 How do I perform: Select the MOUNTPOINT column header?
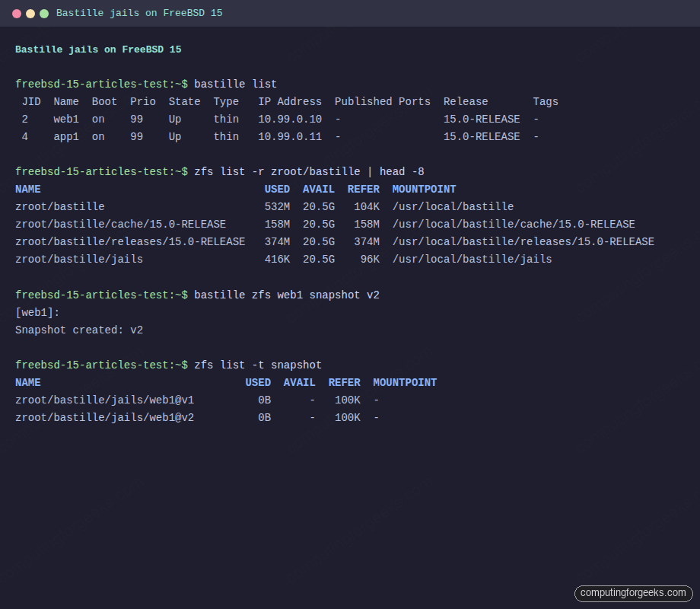coord(424,189)
